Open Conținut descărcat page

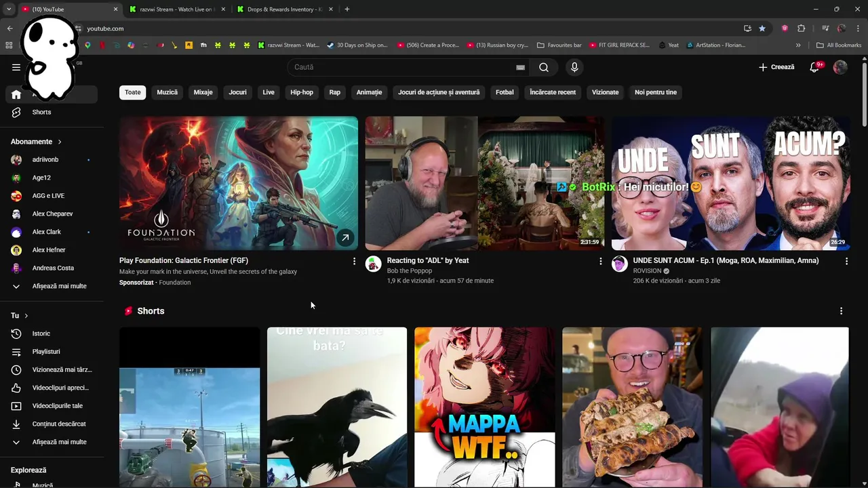click(x=52, y=424)
